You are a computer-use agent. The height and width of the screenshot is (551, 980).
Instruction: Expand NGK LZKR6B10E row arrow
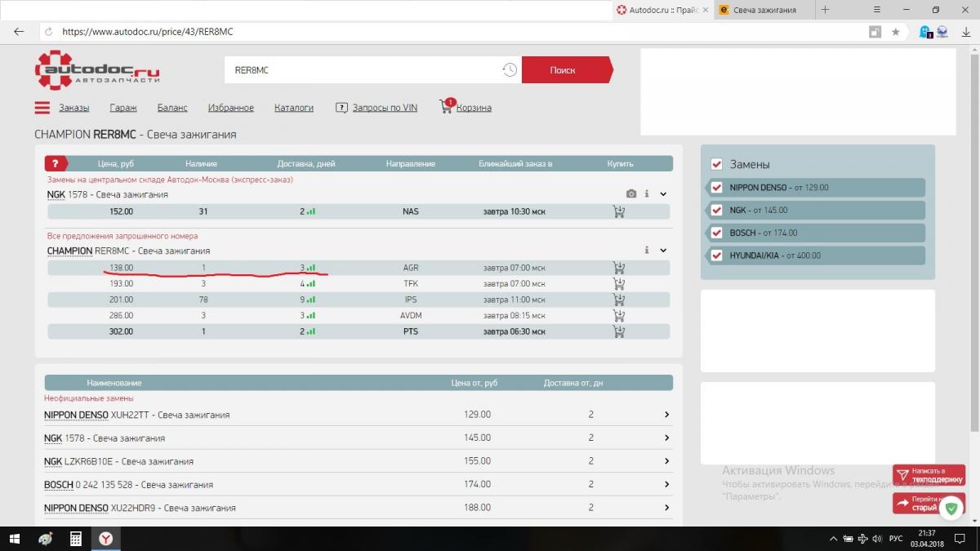[666, 461]
